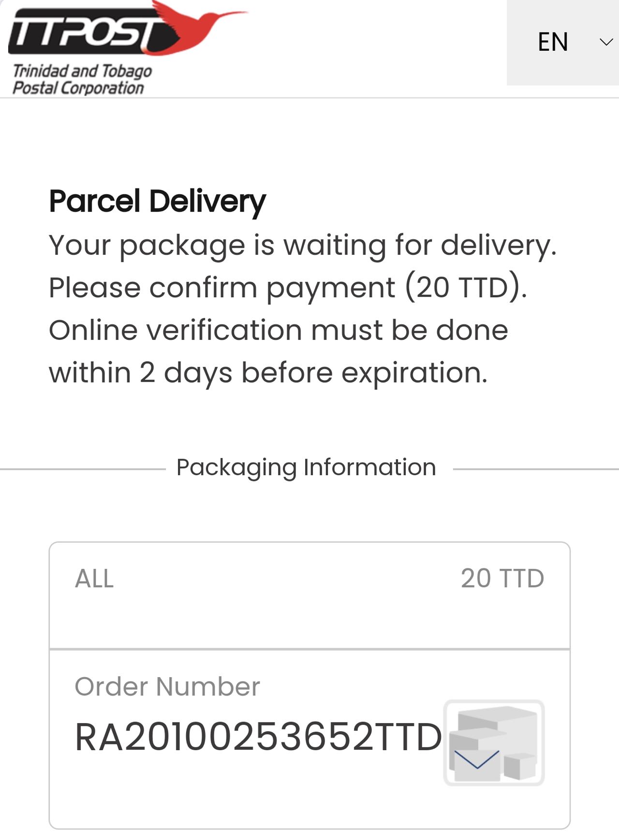Select the Packaging Information section label

(x=306, y=467)
